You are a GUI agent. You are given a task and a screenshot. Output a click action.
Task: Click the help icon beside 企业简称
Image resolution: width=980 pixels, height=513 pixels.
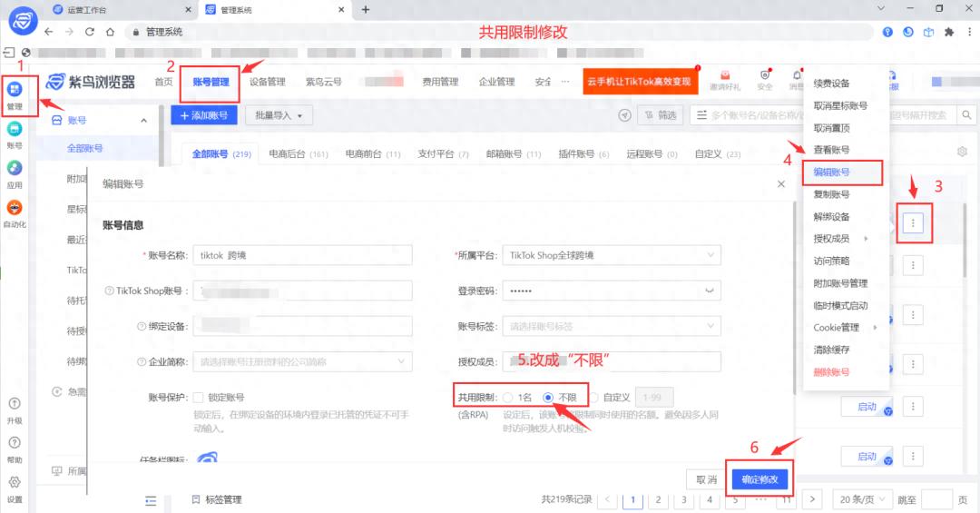pyautogui.click(x=142, y=361)
